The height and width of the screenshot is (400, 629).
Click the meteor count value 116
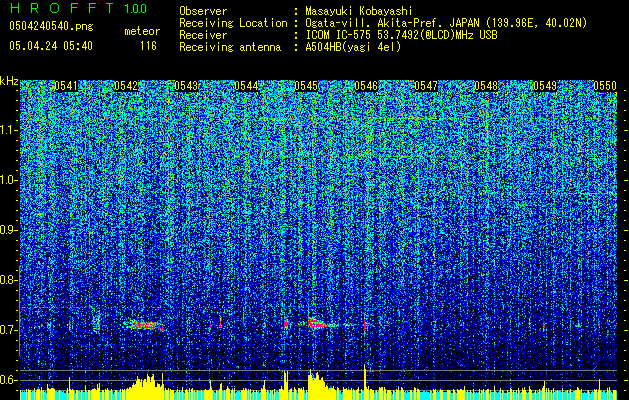pos(148,46)
